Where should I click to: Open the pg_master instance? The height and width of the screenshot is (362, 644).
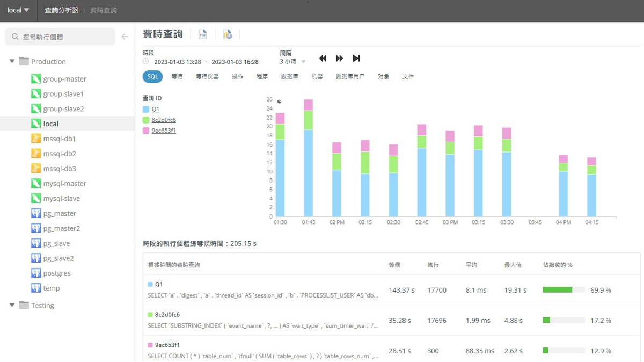tap(60, 213)
